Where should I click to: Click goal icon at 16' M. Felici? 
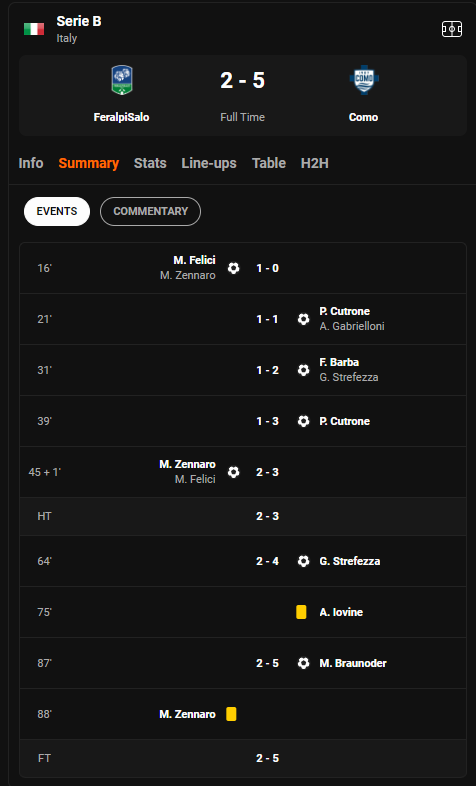tap(233, 268)
